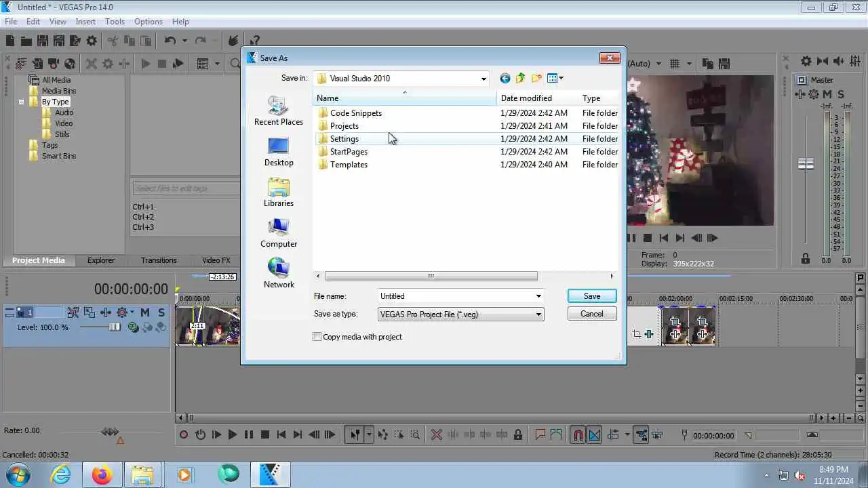Viewport: 868px width, 488px height.
Task: Open Recent Places in the Save As sidebar
Action: (x=279, y=111)
